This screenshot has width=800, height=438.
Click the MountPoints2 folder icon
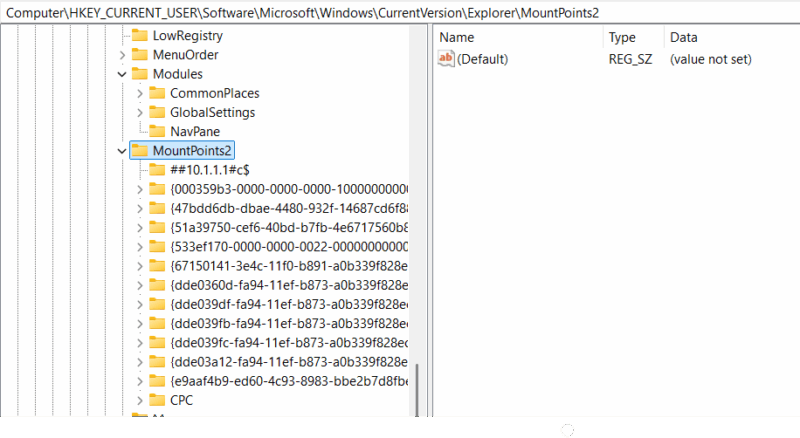coord(139,150)
